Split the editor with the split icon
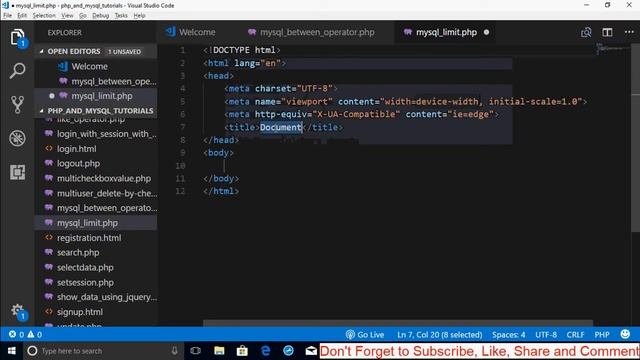This screenshot has height=360, width=640. tap(607, 32)
